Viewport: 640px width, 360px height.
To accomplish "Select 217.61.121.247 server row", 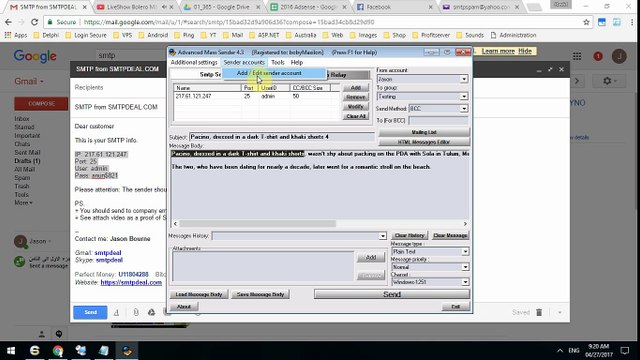I will coord(256,96).
